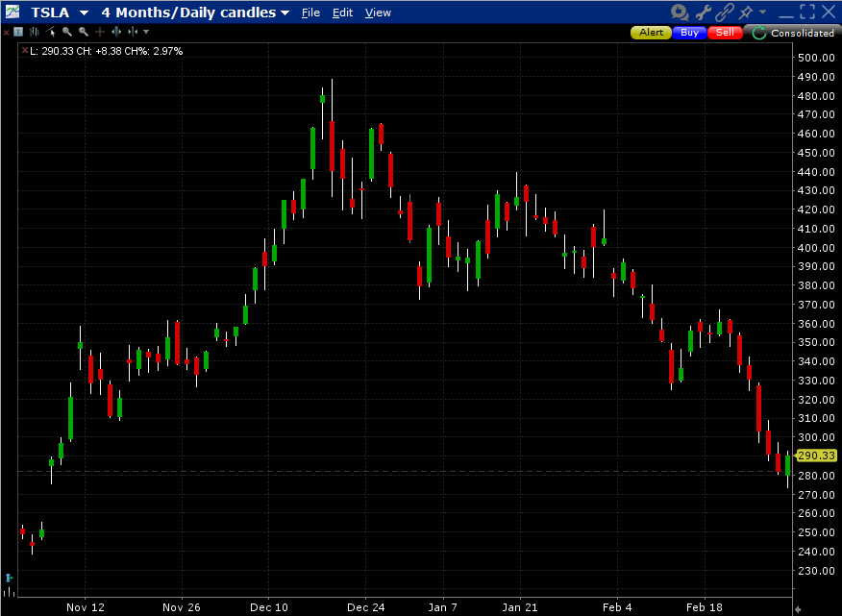842x616 pixels.
Task: Open chart configuration wrench icon
Action: pyautogui.click(x=703, y=12)
